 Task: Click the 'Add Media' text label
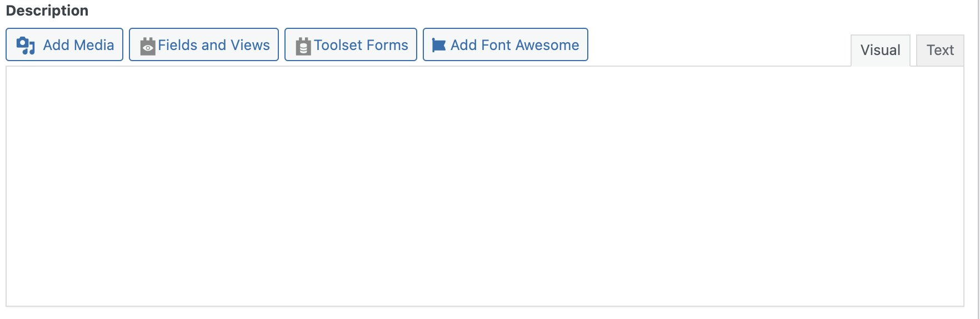coord(79,45)
